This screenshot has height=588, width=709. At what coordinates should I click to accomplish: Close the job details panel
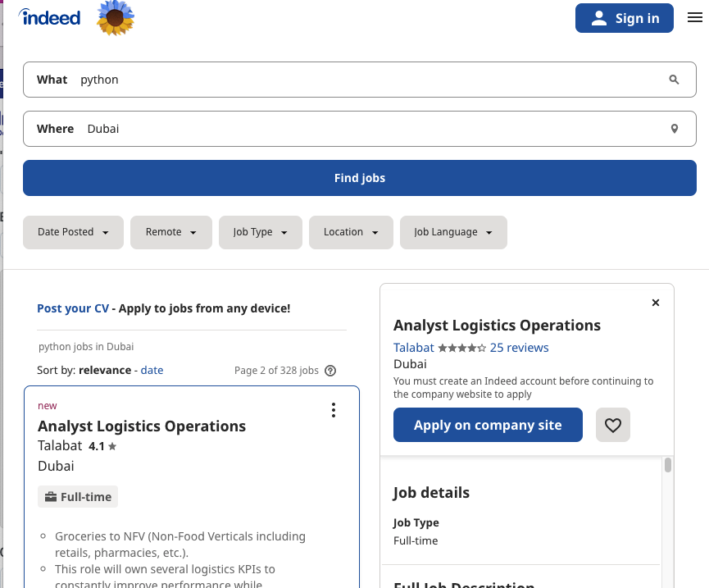pyautogui.click(x=655, y=303)
